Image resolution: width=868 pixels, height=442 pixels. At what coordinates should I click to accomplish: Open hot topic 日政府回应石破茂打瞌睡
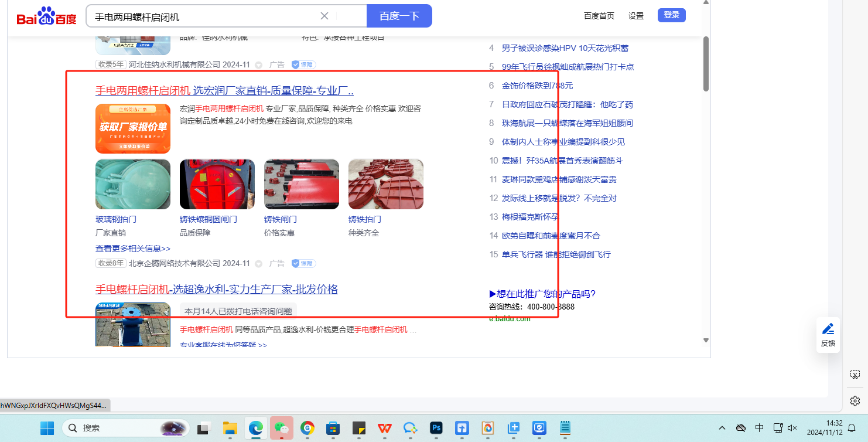coord(568,104)
